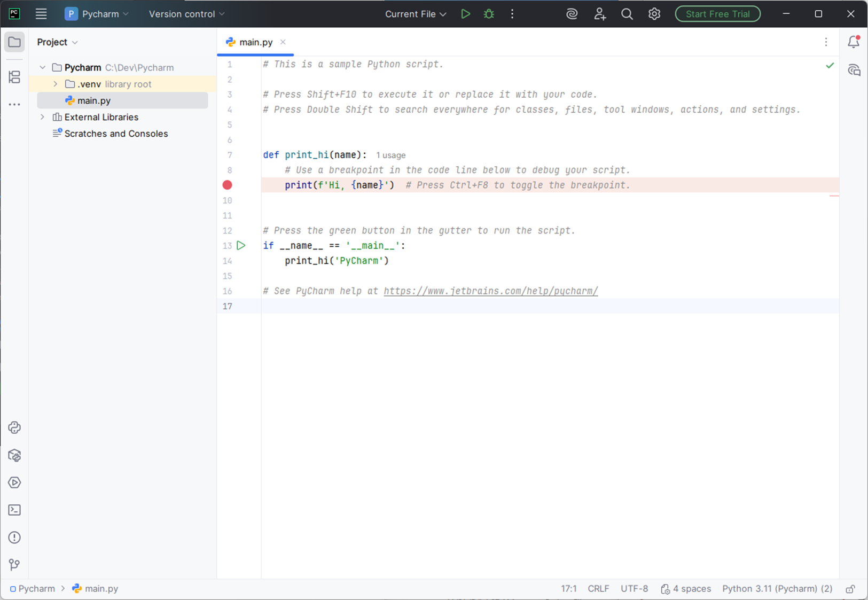Screen dimensions: 868x600
Task: Click on print_hi function name at line 7
Action: coord(307,155)
